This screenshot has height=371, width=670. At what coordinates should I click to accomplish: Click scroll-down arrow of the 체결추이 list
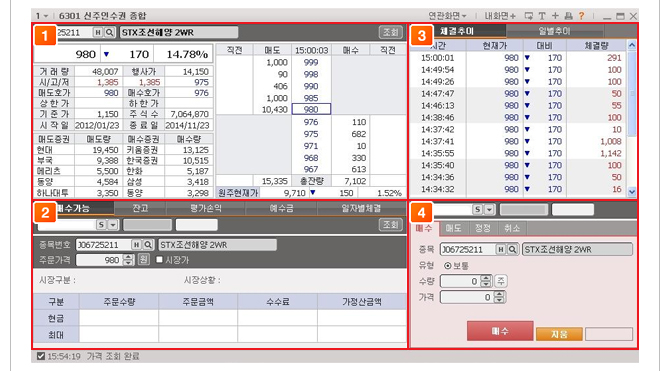pos(632,192)
